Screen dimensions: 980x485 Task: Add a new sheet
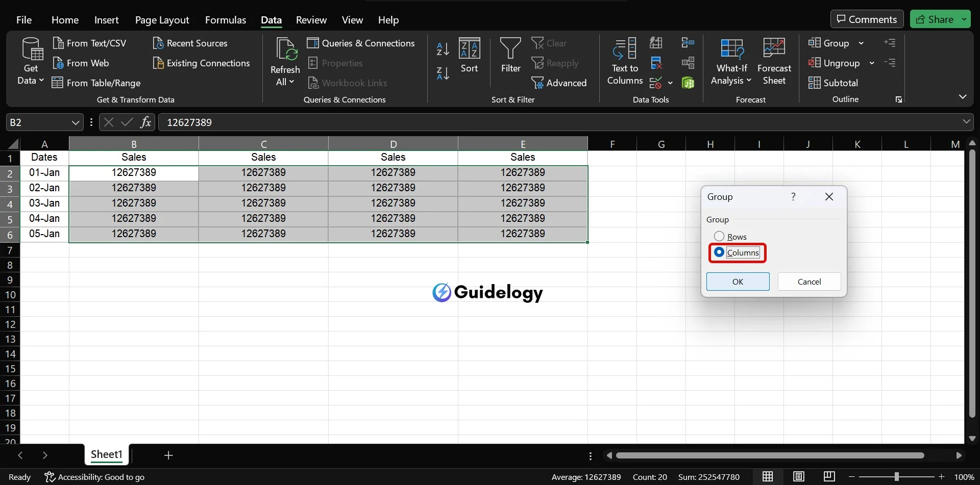click(168, 455)
